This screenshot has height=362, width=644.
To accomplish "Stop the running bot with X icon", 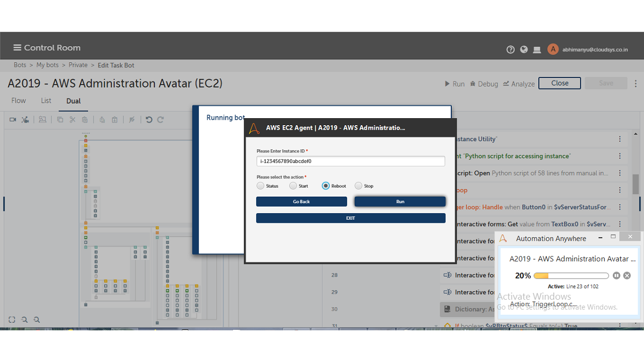I will click(x=627, y=276).
